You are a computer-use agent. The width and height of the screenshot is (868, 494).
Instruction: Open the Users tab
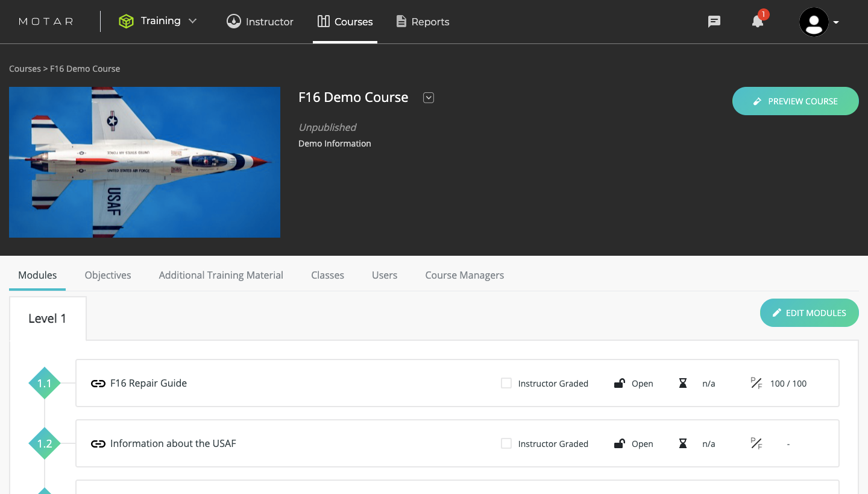[x=385, y=275]
